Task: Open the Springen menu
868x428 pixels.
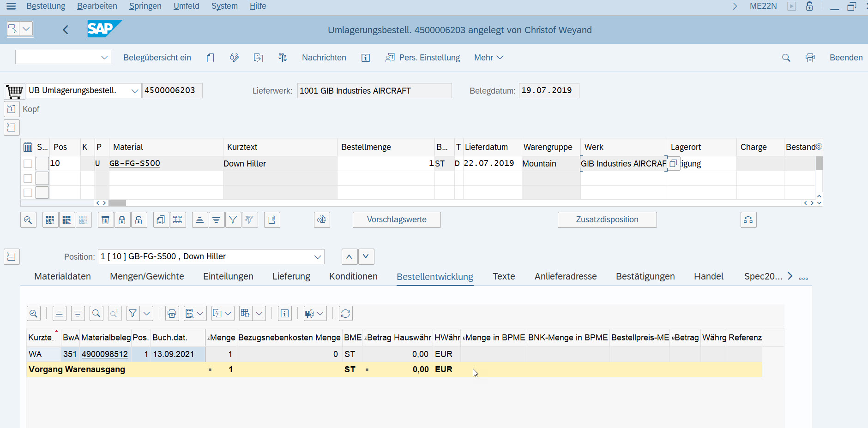Action: point(145,6)
